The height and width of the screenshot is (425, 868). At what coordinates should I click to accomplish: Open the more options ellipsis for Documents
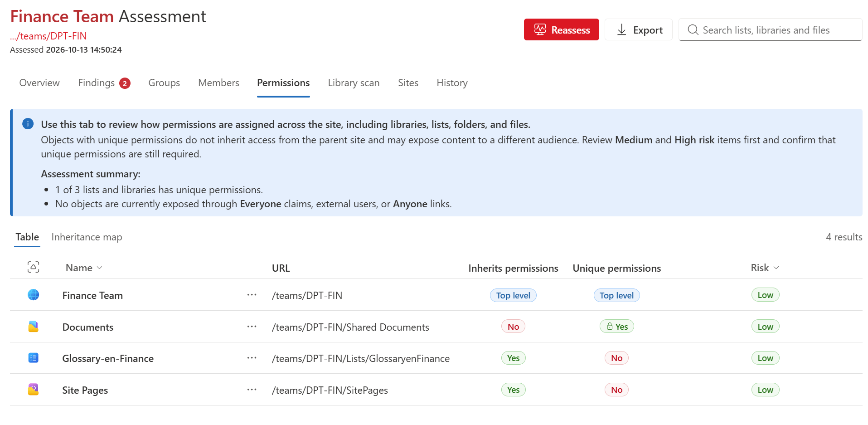252,327
